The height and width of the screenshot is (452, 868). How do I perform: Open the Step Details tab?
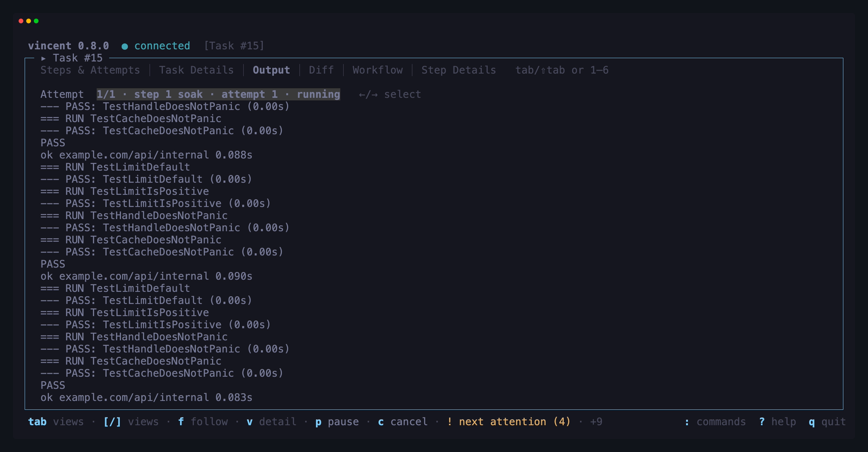(x=459, y=70)
